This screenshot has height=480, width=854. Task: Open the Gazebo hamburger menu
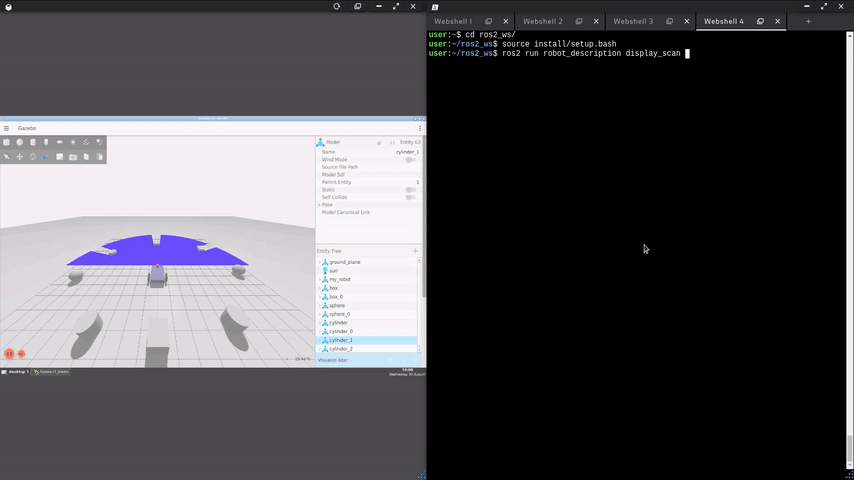(7, 128)
